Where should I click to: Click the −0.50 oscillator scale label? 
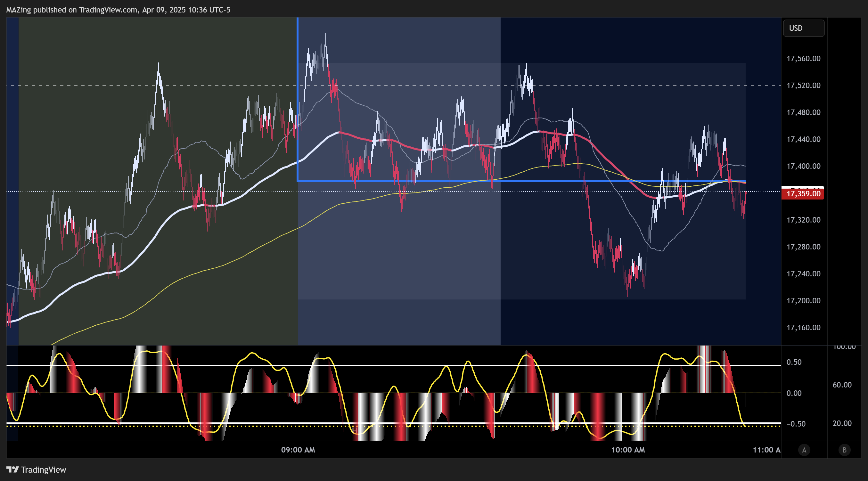click(x=796, y=424)
